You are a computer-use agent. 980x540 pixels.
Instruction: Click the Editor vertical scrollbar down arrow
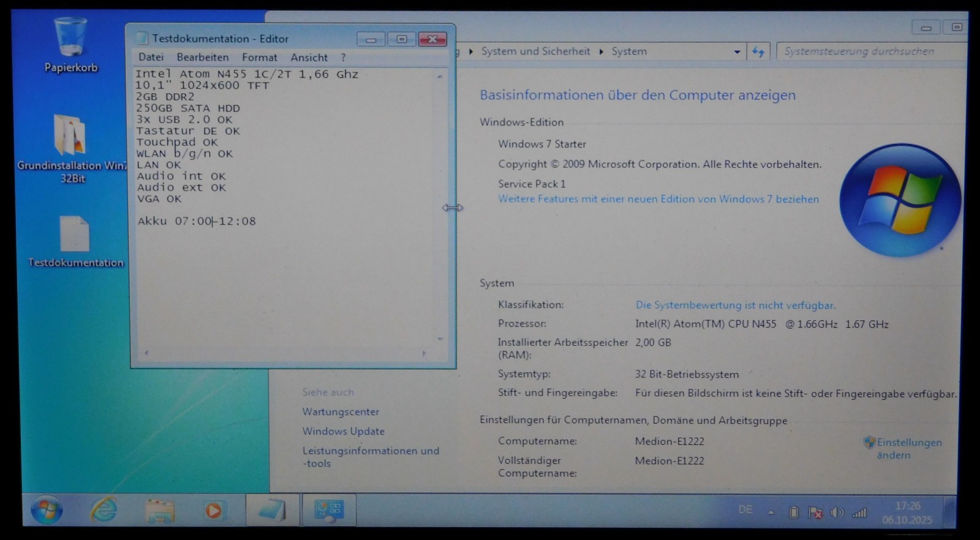pos(440,339)
